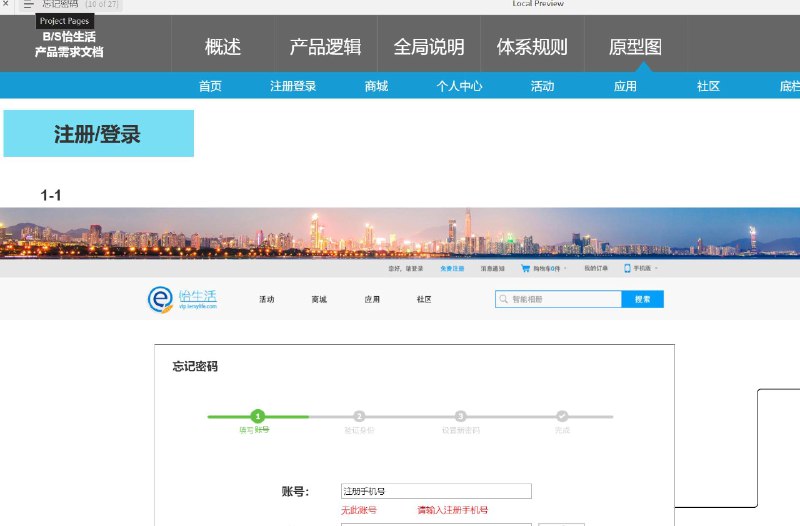Select 活动 in blue submenu

[x=542, y=86]
